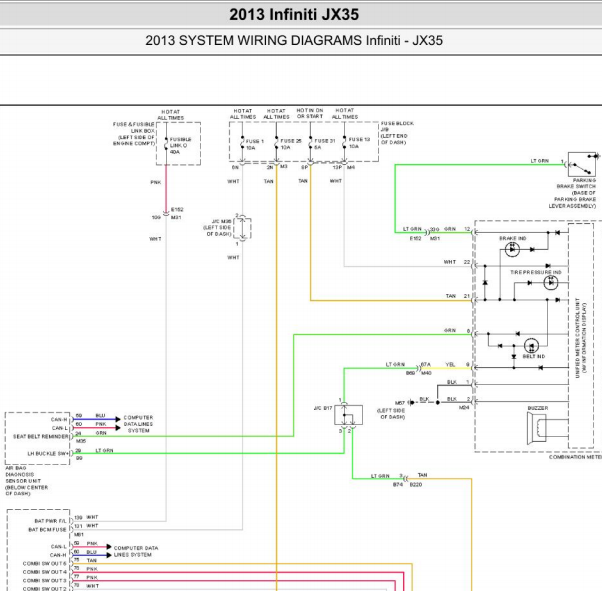Click the blue CAN-H arrow at air bag unit
This screenshot has width=602, height=591.
[96, 419]
